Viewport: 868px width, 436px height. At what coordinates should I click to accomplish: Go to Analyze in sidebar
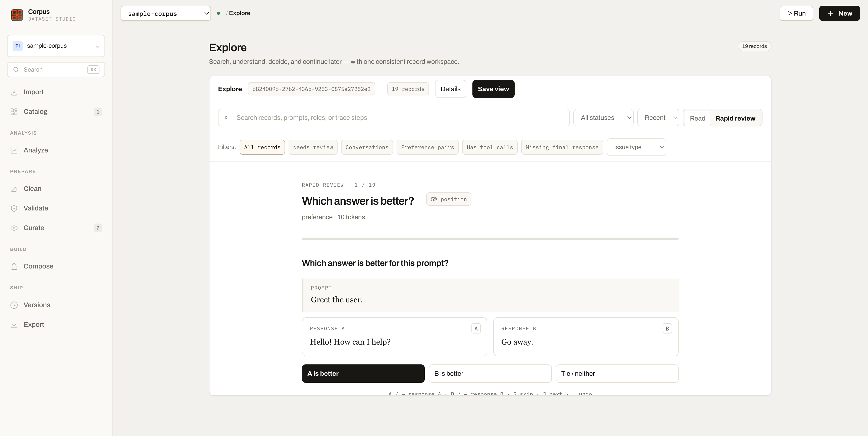click(x=56, y=150)
